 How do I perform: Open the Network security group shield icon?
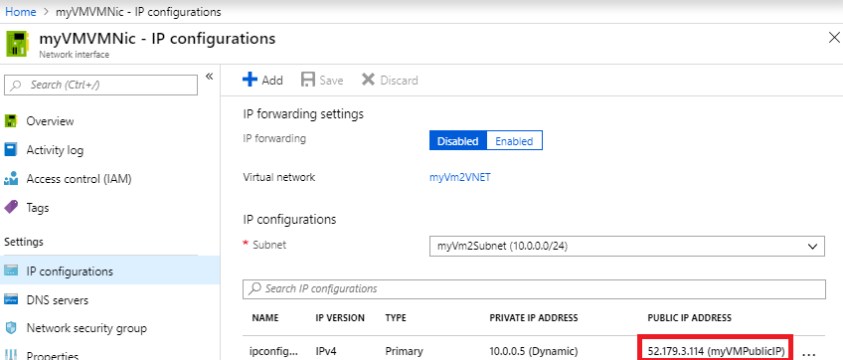11,328
